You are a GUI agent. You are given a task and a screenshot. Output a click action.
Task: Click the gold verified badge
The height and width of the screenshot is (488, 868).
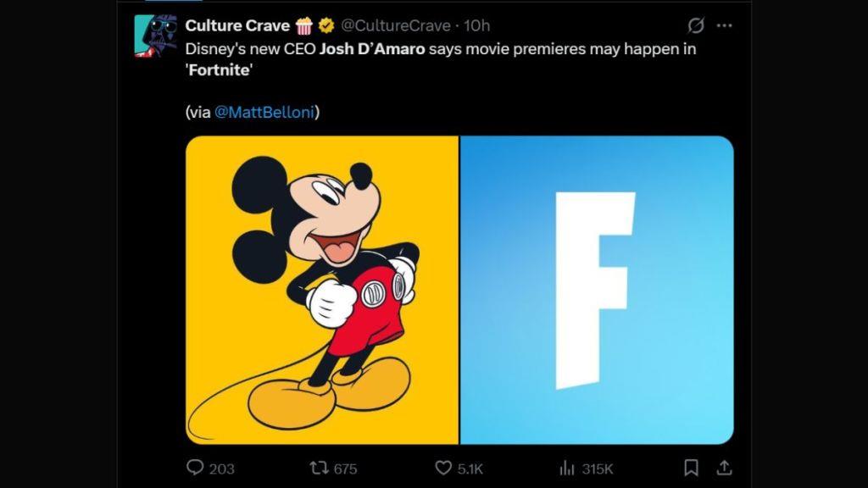325,25
